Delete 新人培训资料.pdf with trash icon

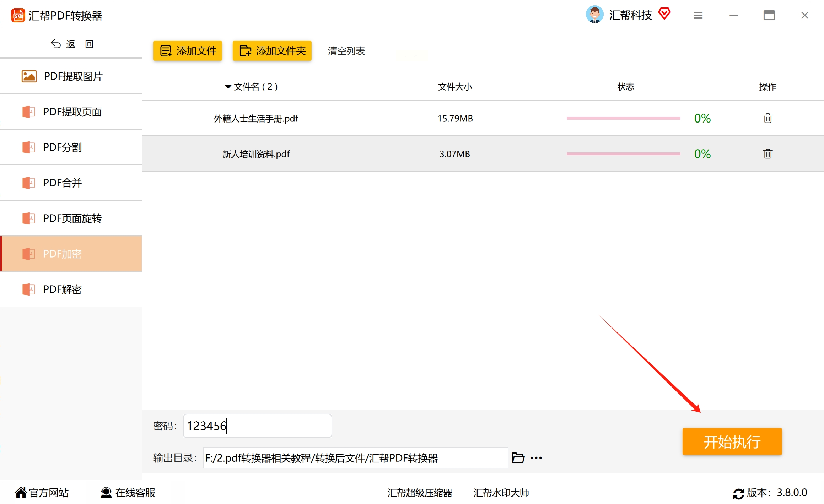click(768, 154)
